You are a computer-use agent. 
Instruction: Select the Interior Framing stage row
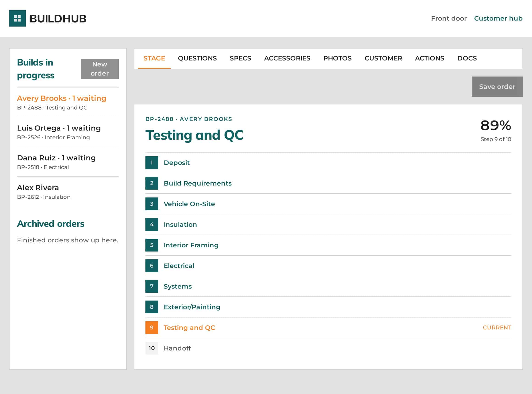[328, 245]
